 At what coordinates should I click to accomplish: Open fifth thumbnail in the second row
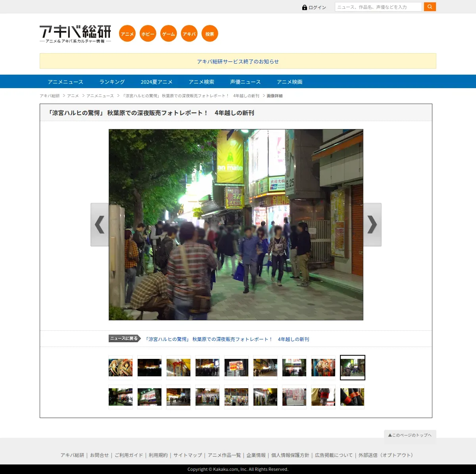click(236, 397)
